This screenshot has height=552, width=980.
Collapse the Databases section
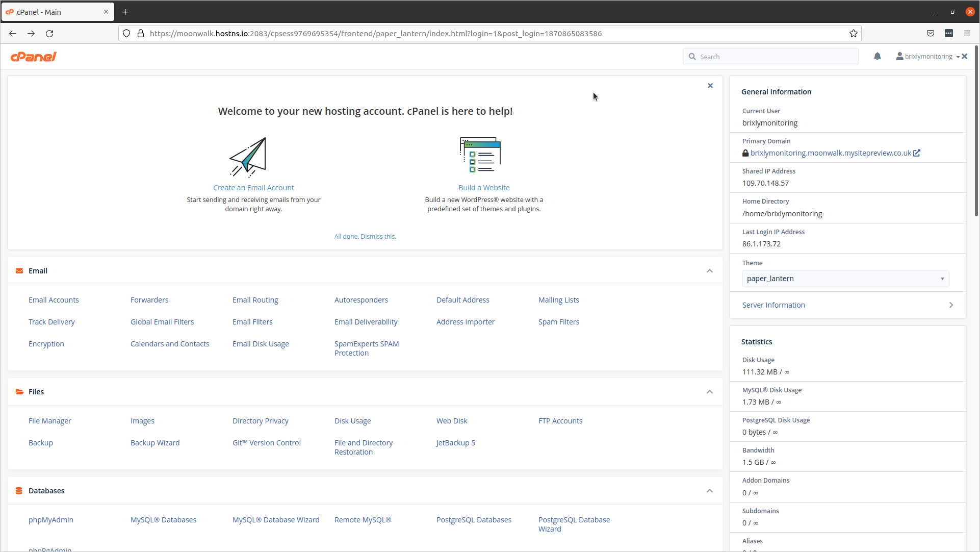pos(710,491)
